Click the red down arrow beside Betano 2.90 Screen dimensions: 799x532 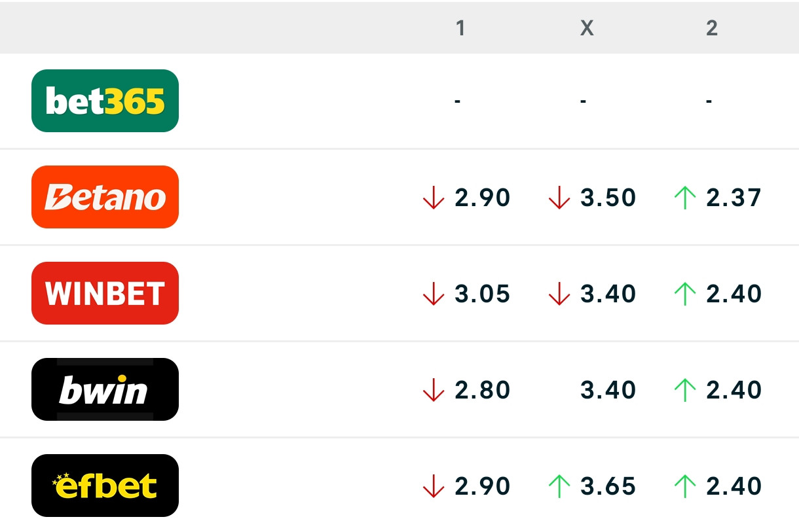(x=434, y=198)
